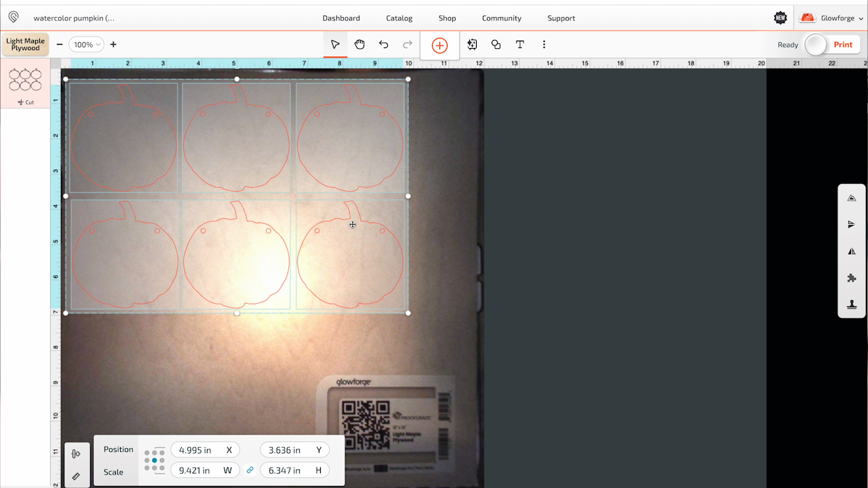The image size is (868, 488).
Task: Click the flip horizontal icon
Action: pyautogui.click(x=852, y=251)
